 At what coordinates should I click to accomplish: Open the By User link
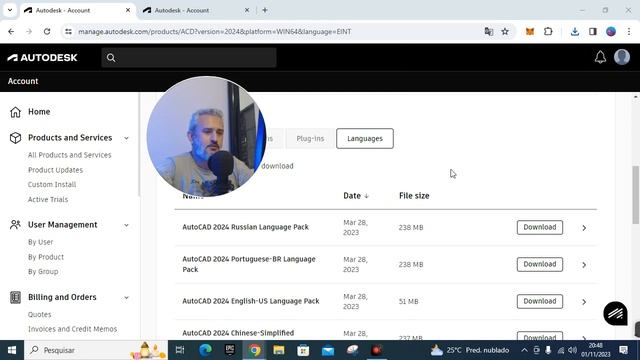coord(40,242)
